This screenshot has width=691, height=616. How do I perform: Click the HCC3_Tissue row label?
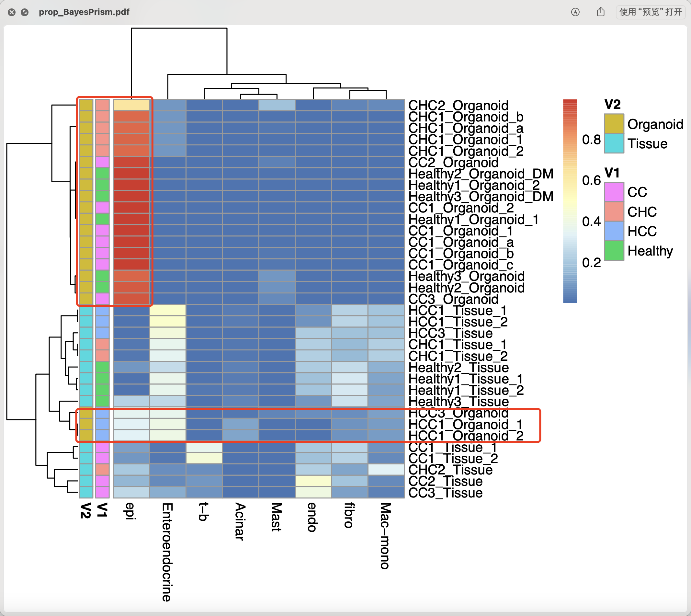(x=450, y=333)
